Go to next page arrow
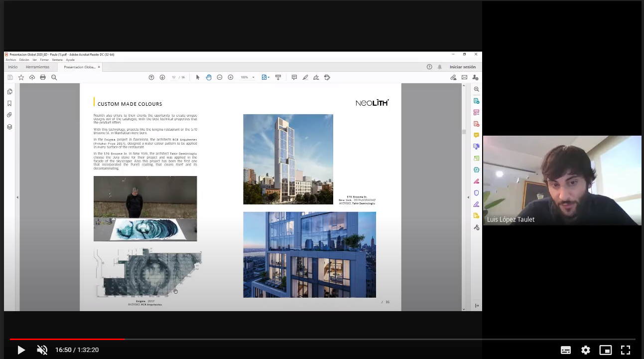Image resolution: width=644 pixels, height=359 pixels. [x=162, y=77]
